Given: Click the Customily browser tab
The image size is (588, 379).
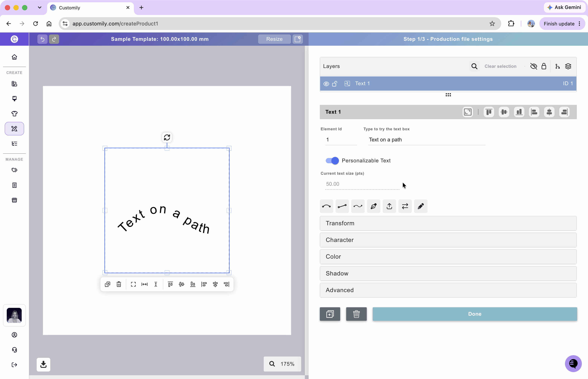Looking at the screenshot, I should [90, 8].
